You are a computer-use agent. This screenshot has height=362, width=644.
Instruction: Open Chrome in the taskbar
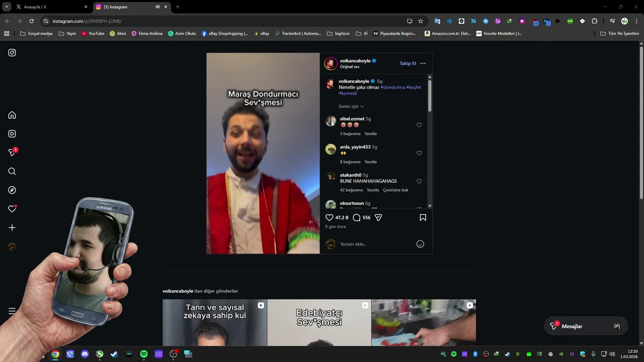point(55,354)
